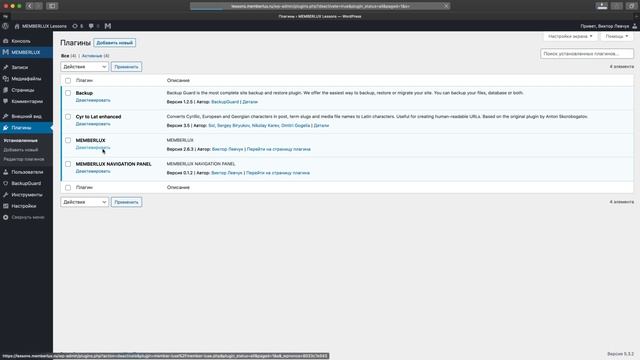Open Внешний вид appearance in sidebar

point(26,116)
